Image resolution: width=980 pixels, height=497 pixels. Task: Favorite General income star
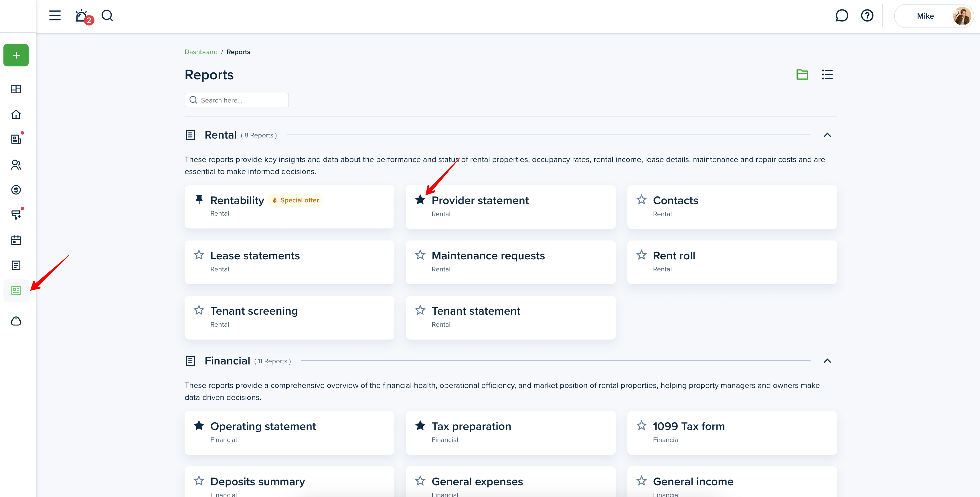coord(641,480)
